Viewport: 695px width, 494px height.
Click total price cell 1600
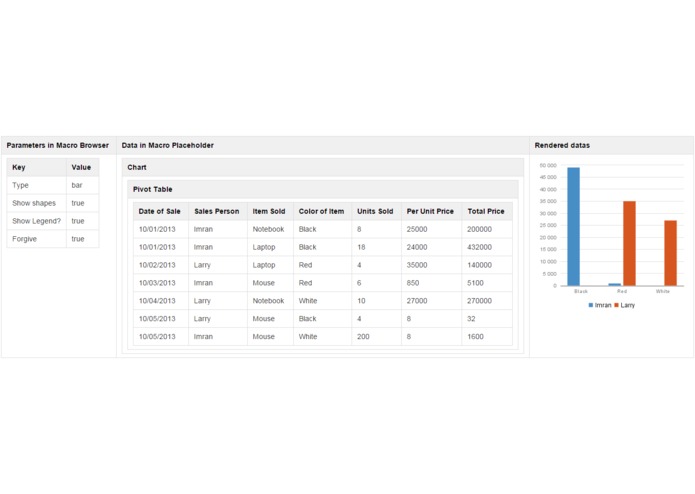point(487,337)
